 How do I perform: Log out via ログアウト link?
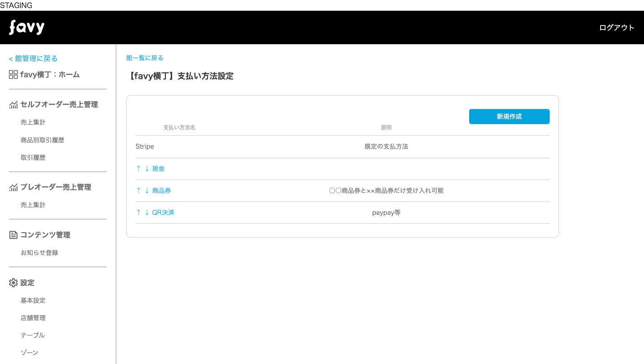[617, 28]
